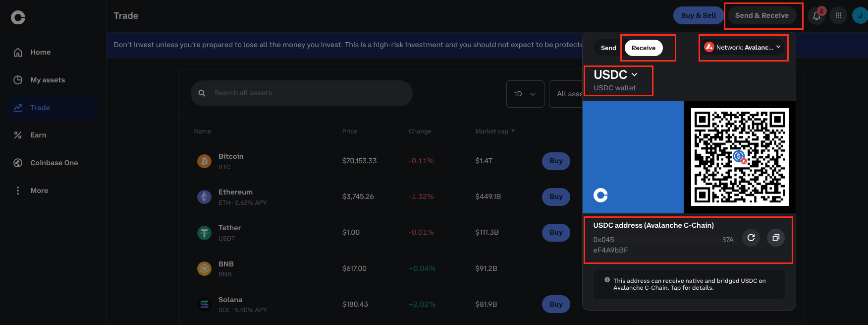
Task: Click the My assets pie-chart icon
Action: click(x=18, y=80)
